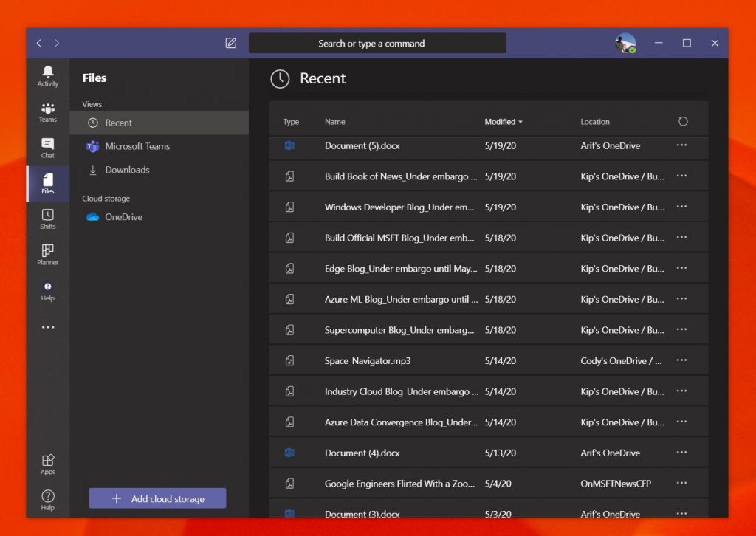This screenshot has width=756, height=536.
Task: Go forward with the right arrow
Action: 57,43
